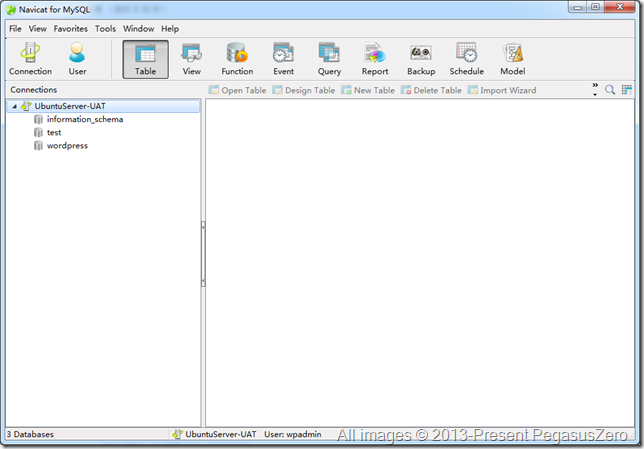Select the wordpress database

pyautogui.click(x=67, y=146)
